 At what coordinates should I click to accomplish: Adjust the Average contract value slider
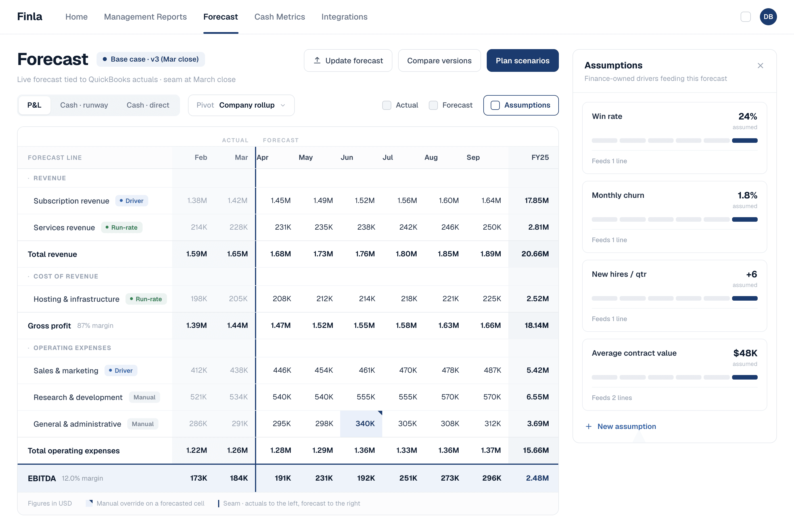click(674, 377)
